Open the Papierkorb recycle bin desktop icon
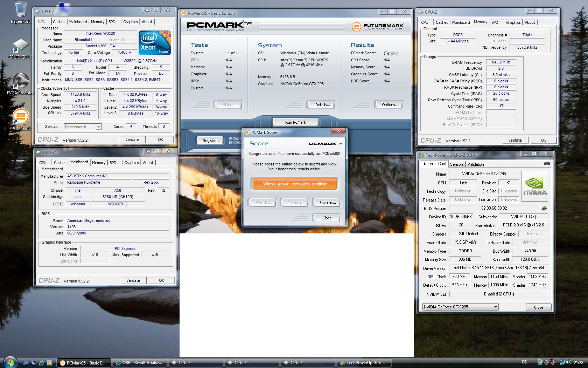This screenshot has width=588, height=368. [x=21, y=12]
